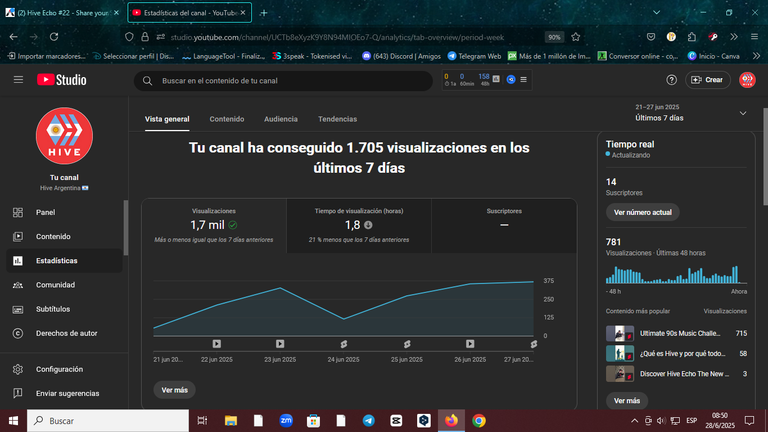Click the green check icon next to 1,7 mil
The width and height of the screenshot is (768, 432).
[233, 225]
